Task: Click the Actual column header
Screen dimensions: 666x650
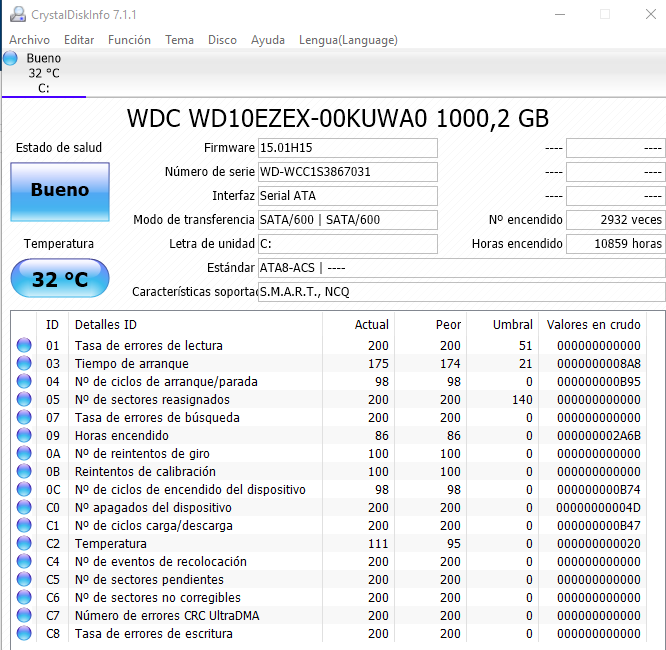Action: point(372,325)
